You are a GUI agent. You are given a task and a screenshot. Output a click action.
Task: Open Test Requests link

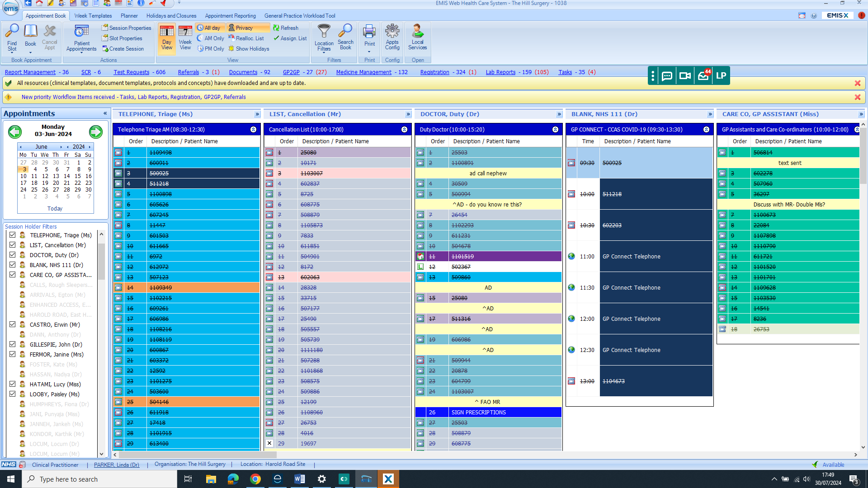click(132, 72)
